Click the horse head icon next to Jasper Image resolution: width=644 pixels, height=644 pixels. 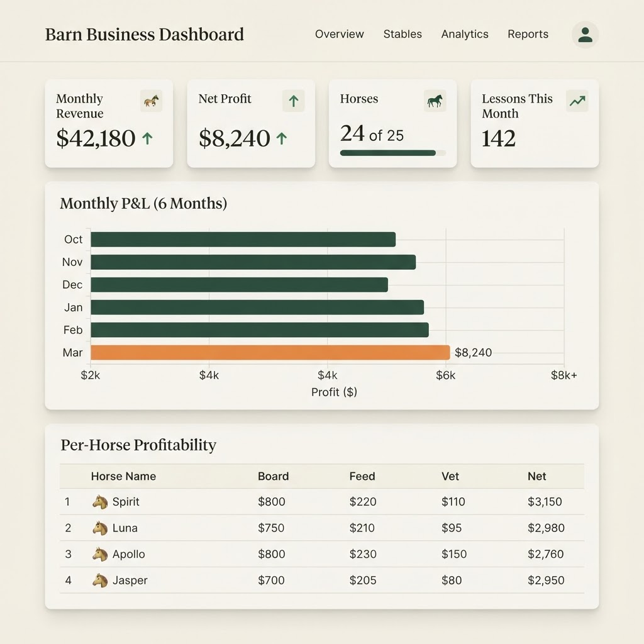coord(100,580)
